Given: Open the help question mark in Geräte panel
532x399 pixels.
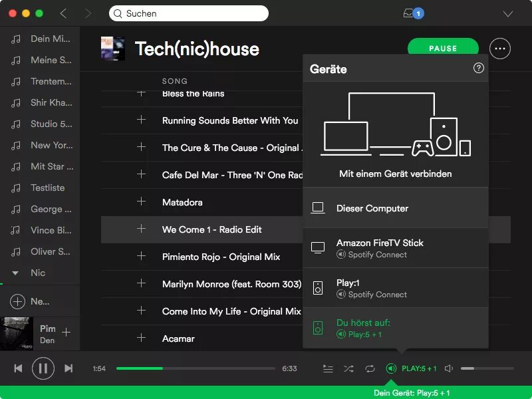Looking at the screenshot, I should tap(478, 68).
